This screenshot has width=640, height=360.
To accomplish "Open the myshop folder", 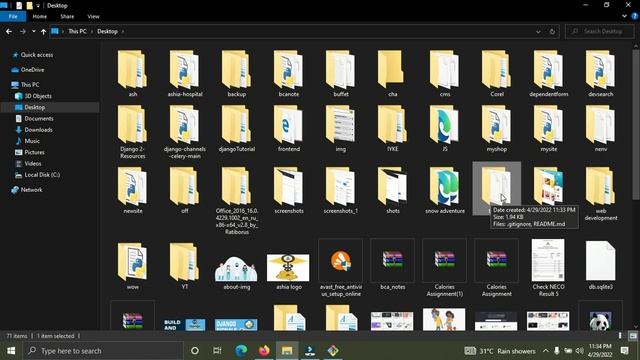I will point(496,129).
